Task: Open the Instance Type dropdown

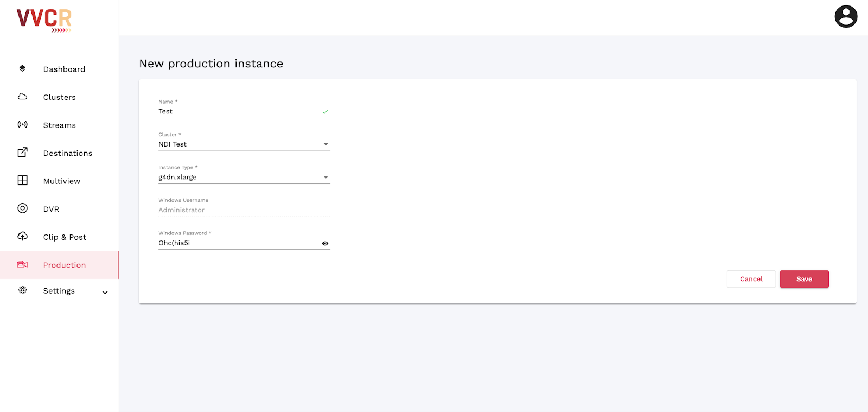Action: [x=244, y=177]
